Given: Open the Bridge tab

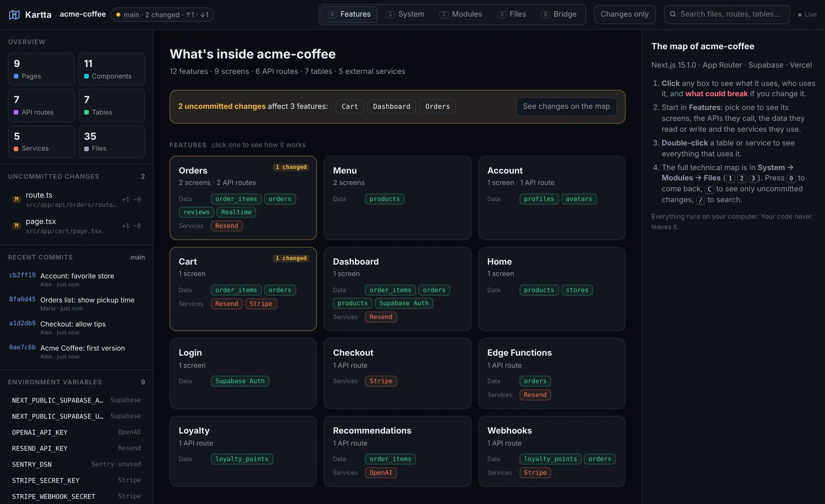Looking at the screenshot, I should [x=559, y=14].
